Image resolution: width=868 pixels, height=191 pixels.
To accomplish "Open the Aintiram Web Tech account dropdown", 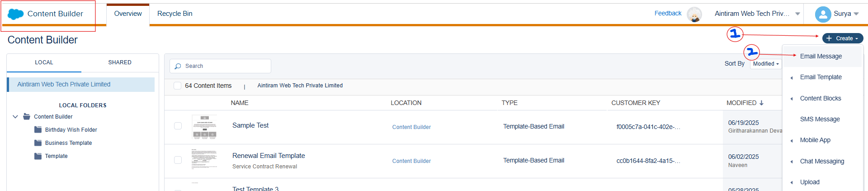I will tap(797, 14).
